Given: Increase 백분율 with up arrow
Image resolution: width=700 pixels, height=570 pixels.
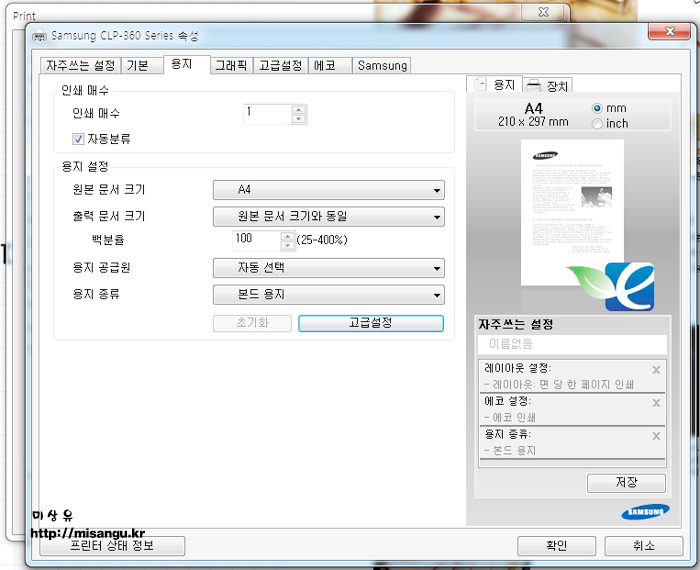Looking at the screenshot, I should [x=288, y=237].
